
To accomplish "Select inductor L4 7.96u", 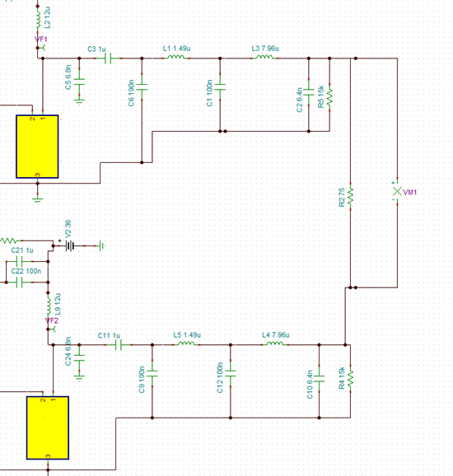I will point(275,343).
